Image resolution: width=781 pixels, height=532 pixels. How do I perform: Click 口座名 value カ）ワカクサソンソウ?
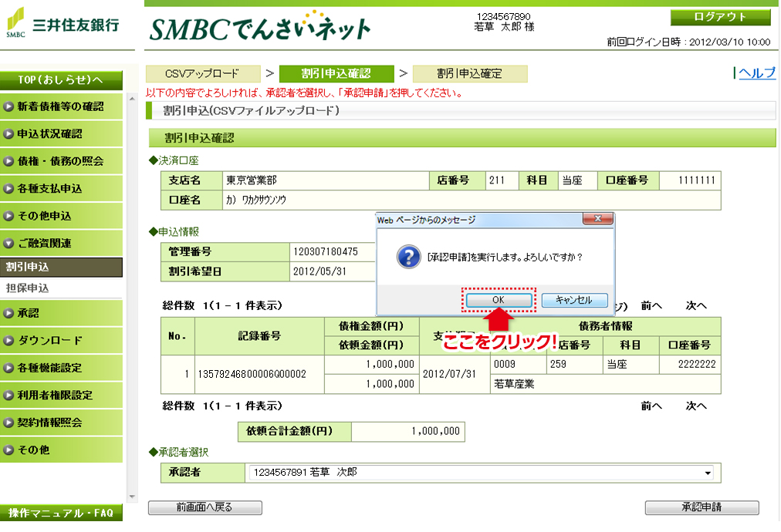(256, 200)
